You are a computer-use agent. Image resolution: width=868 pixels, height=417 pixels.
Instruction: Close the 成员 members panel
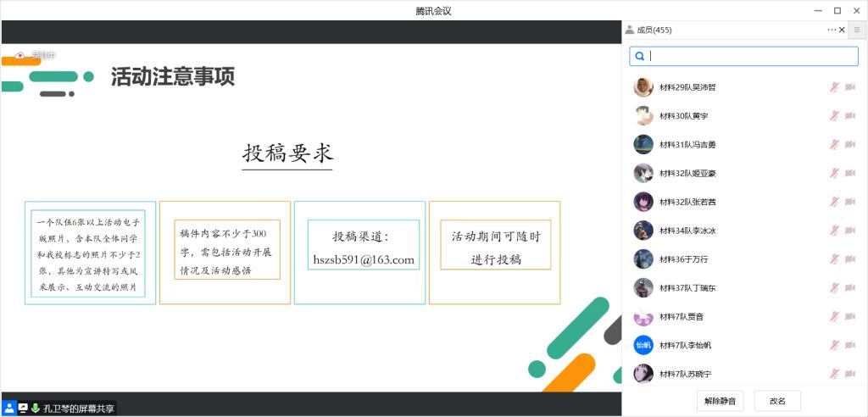click(842, 31)
